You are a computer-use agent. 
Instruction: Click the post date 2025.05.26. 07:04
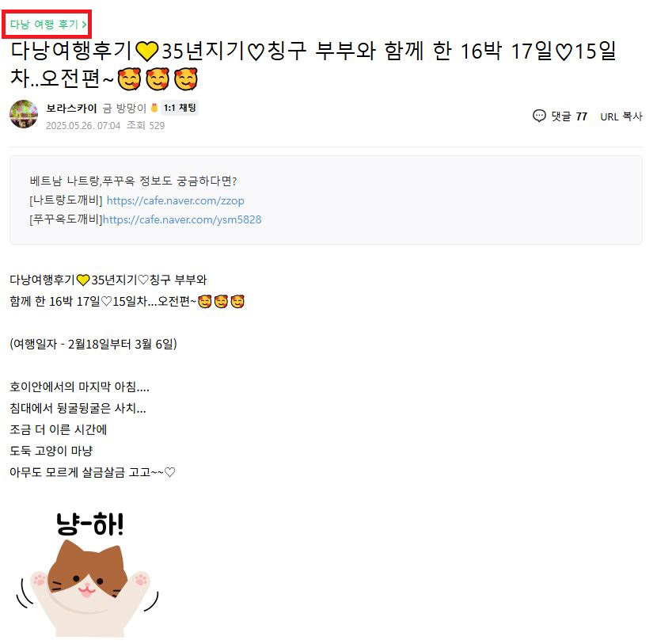coord(83,126)
